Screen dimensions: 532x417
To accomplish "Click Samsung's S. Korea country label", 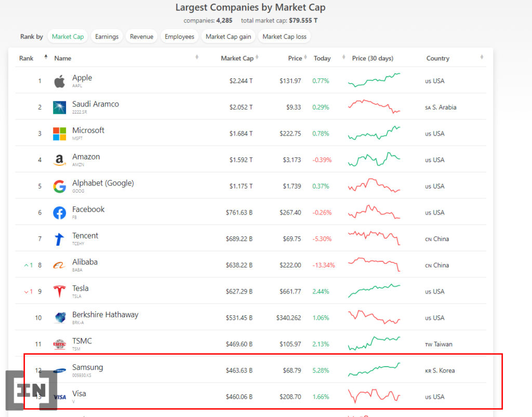I will pyautogui.click(x=440, y=371).
